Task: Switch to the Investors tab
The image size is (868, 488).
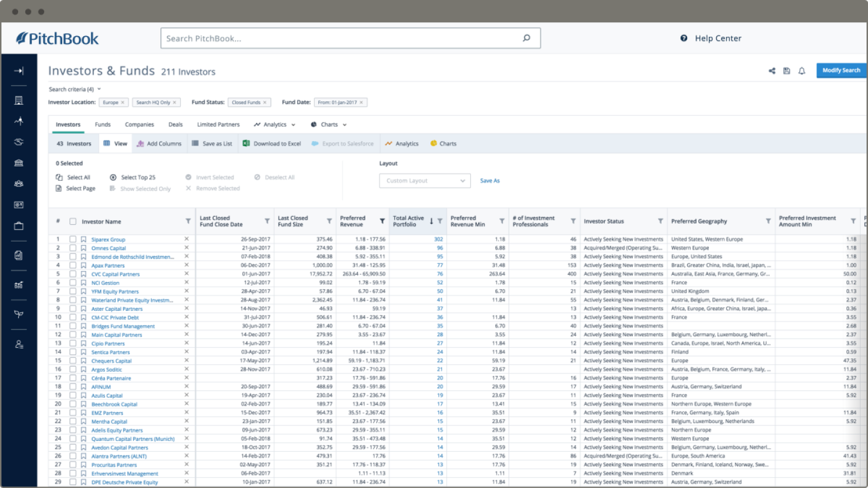Action: point(68,125)
